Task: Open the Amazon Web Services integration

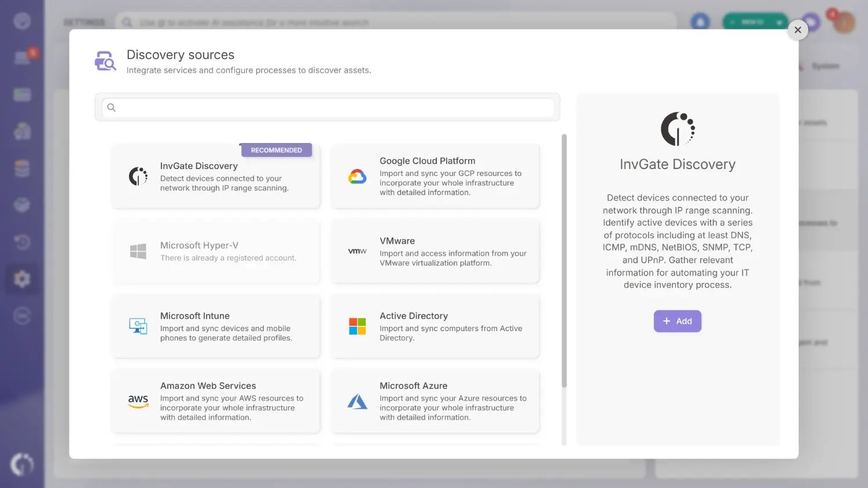Action: pyautogui.click(x=215, y=401)
